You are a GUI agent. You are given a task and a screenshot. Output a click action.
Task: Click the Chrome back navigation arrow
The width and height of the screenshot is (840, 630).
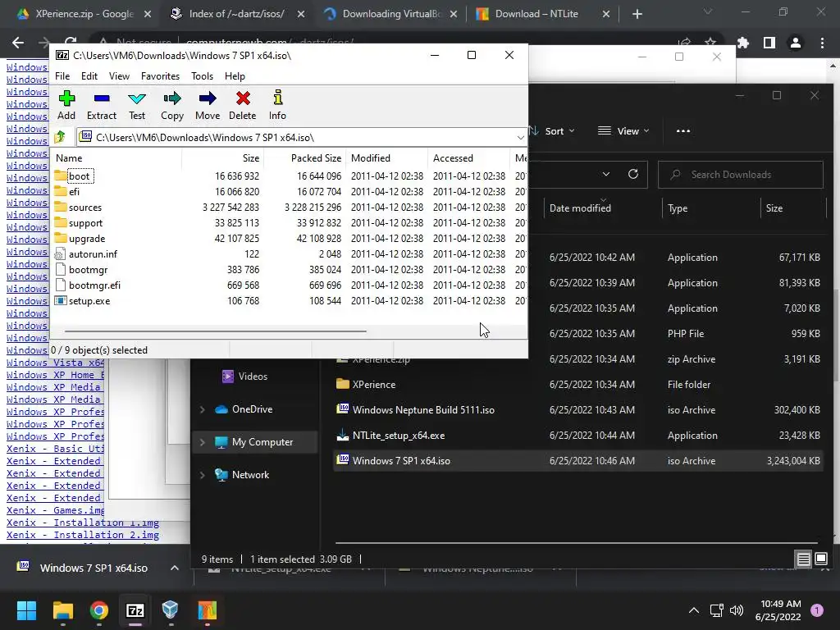tap(18, 43)
